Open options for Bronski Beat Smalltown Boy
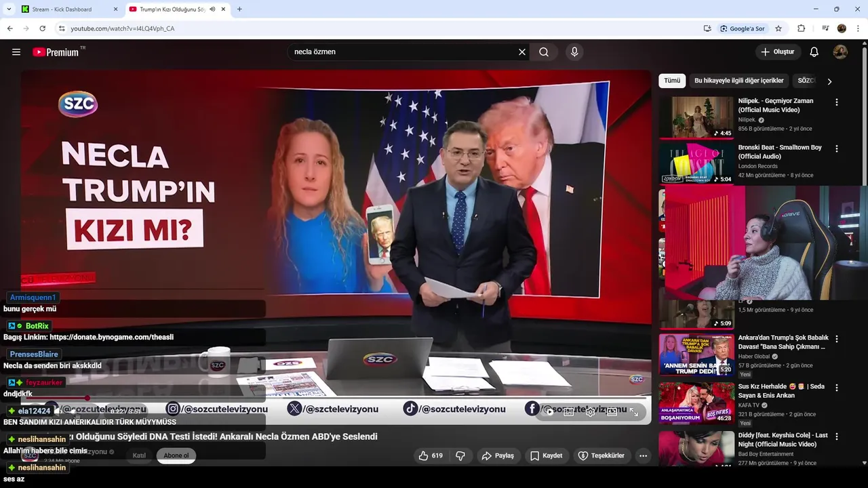868x488 pixels. (836, 148)
